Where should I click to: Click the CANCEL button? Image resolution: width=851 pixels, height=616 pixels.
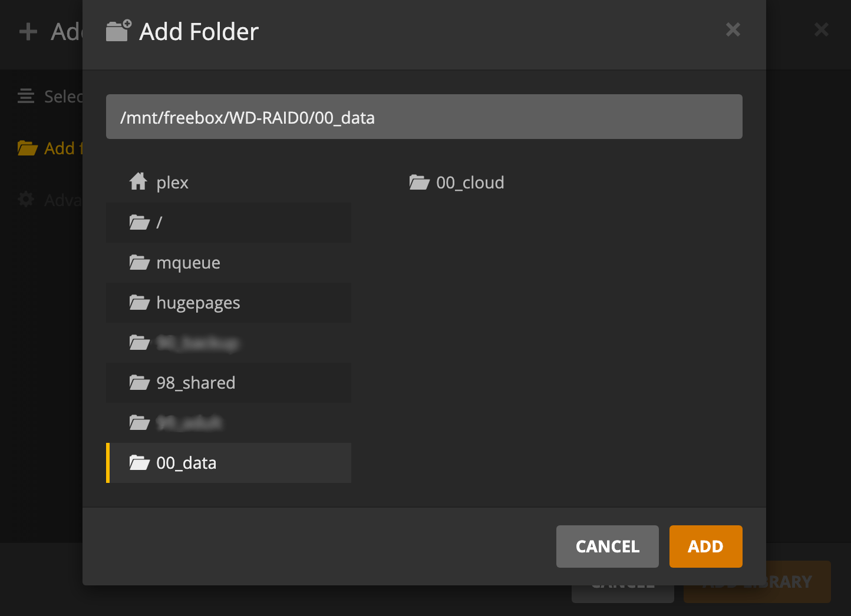pos(607,547)
